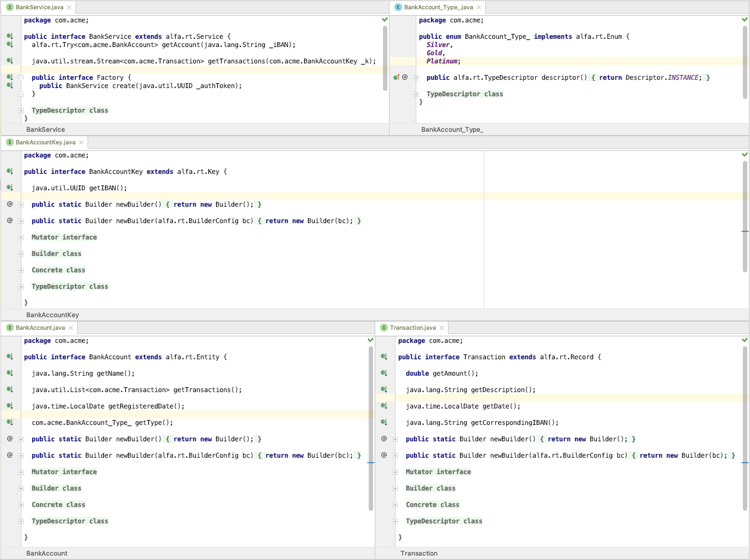The width and height of the screenshot is (750, 560).
Task: Click @ icon beside BankAccount newBuilder() line
Action: pos(10,439)
